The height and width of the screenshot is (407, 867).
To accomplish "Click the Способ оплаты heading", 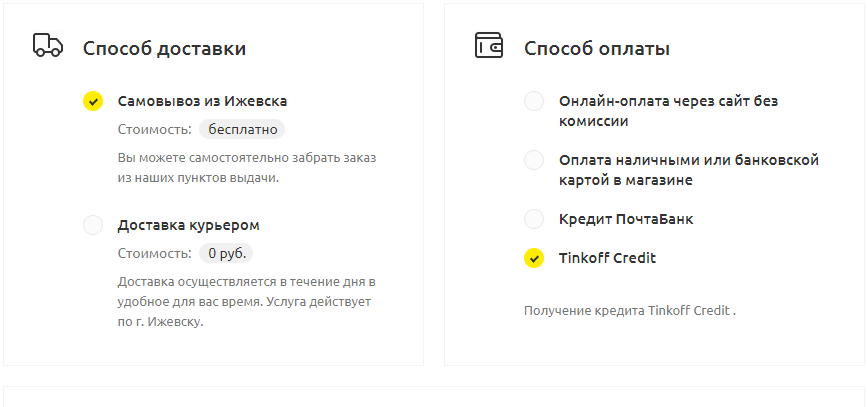I will [597, 49].
